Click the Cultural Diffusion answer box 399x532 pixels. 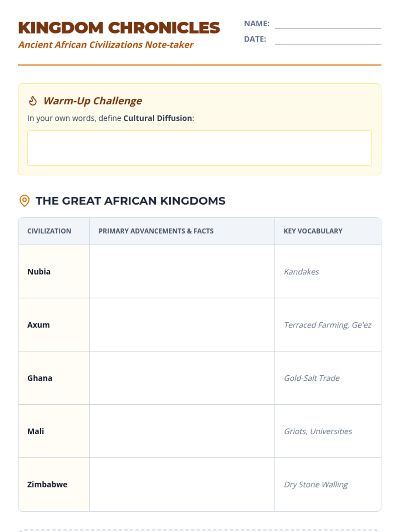tap(199, 148)
